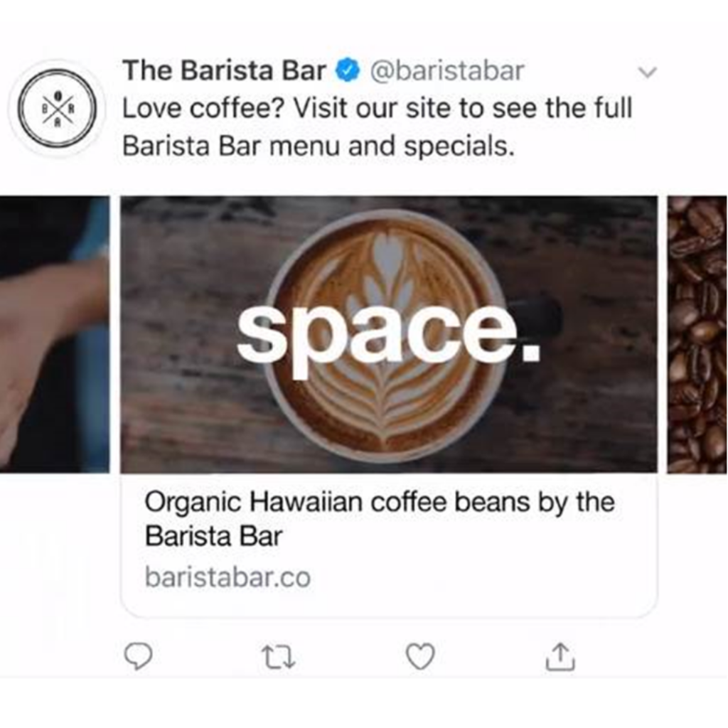
Task: Click the @baristabar handle
Action: pyautogui.click(x=446, y=71)
